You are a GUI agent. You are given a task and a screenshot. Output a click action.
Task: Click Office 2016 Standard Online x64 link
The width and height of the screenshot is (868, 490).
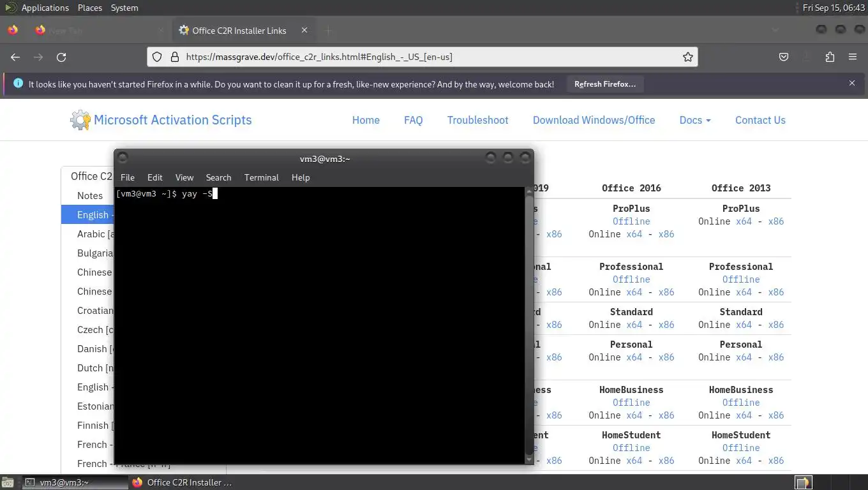634,325
